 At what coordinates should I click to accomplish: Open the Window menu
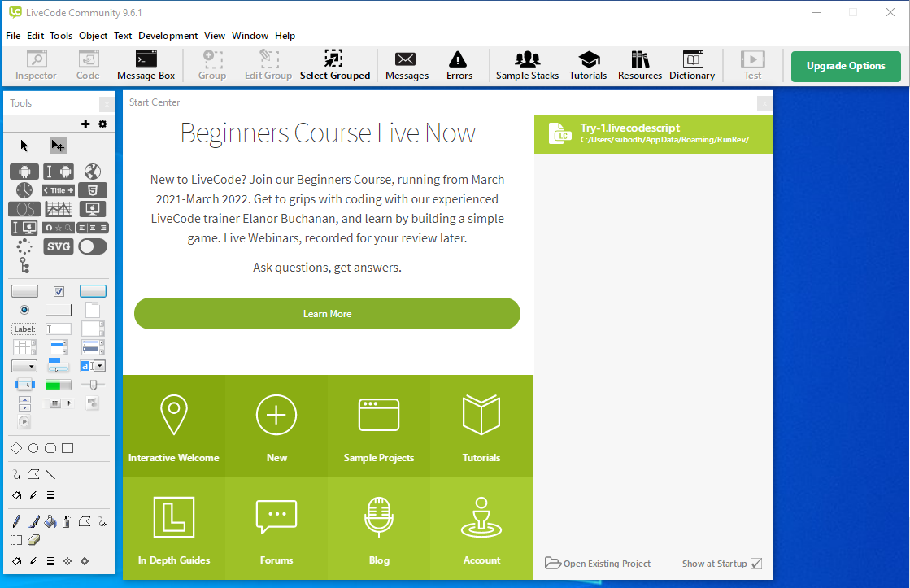pyautogui.click(x=250, y=36)
